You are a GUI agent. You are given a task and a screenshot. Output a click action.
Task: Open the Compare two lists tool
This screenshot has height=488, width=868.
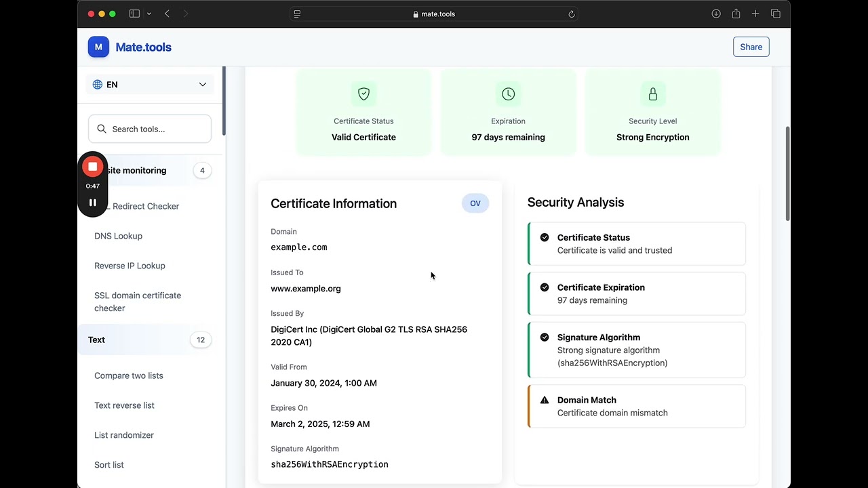click(129, 375)
